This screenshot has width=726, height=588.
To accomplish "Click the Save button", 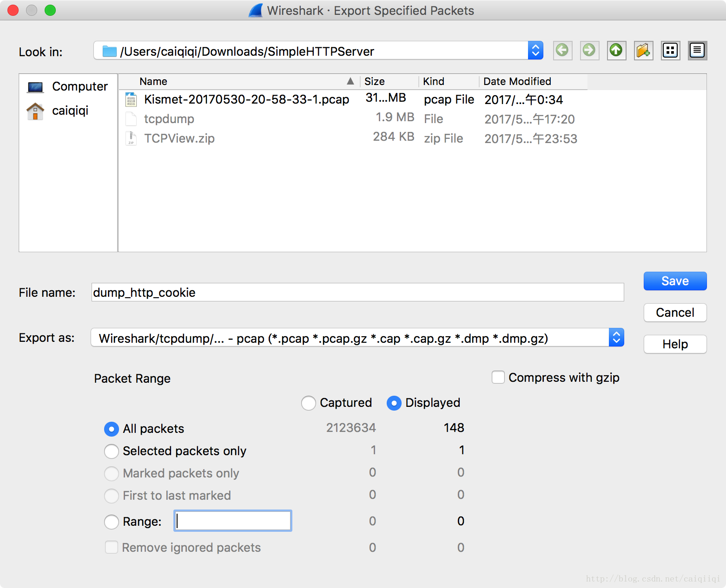I will 675,281.
